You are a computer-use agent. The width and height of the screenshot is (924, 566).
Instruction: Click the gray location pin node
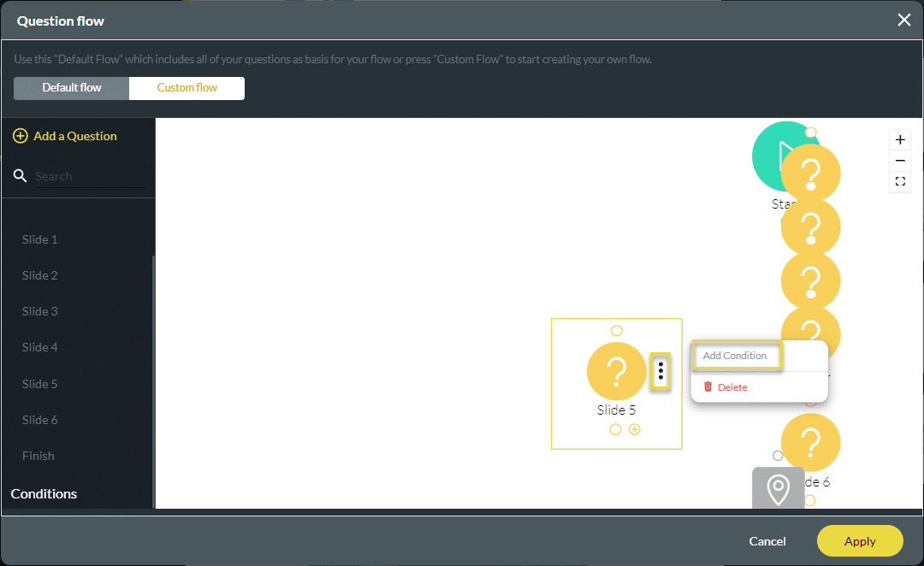click(778, 490)
